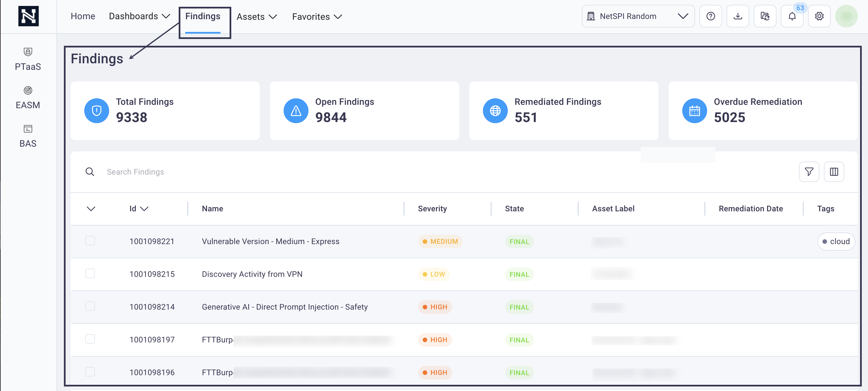Viewport: 868px width, 391px height.
Task: Click the Remediation Date column header
Action: (751, 209)
